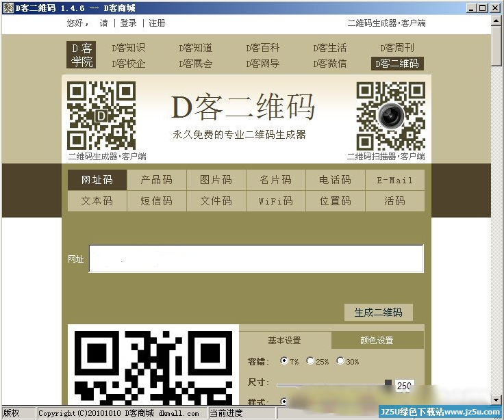Select the WiFi码 tab
This screenshot has width=504, height=420.
tap(276, 201)
